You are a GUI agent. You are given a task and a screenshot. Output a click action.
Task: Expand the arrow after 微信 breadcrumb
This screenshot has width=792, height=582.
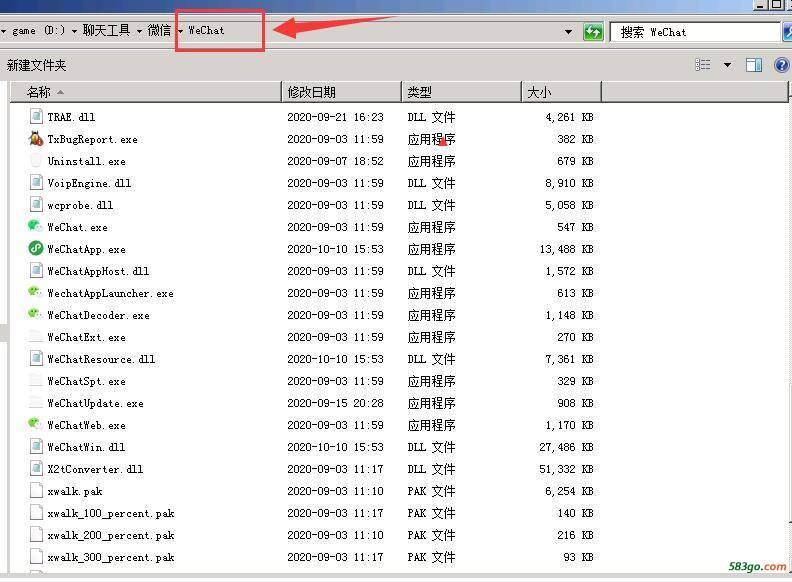(180, 31)
